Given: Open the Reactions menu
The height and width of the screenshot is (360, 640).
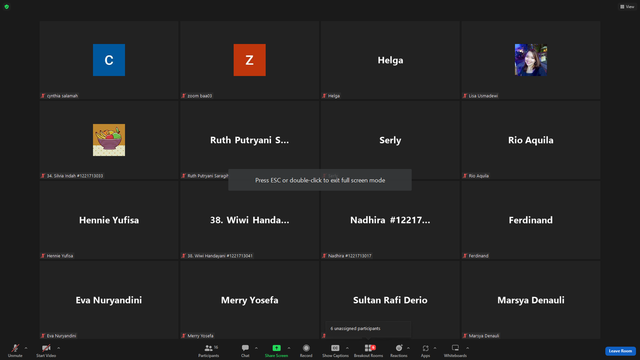Looking at the screenshot, I should (x=399, y=350).
